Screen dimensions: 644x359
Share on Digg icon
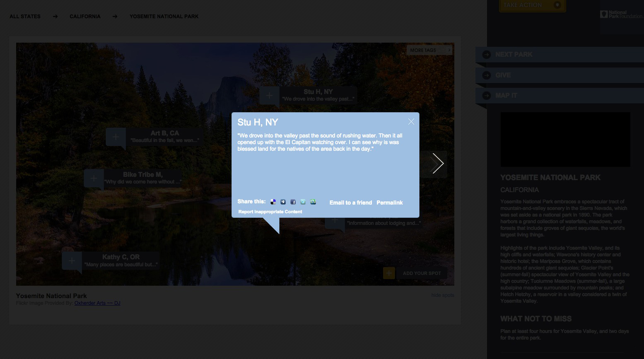283,202
